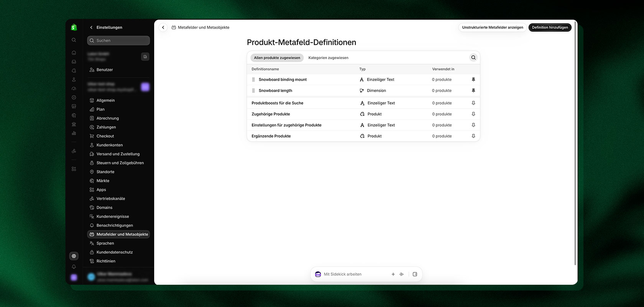This screenshot has height=307, width=644.
Task: Open settings gear icon in left rail
Action: [74, 256]
